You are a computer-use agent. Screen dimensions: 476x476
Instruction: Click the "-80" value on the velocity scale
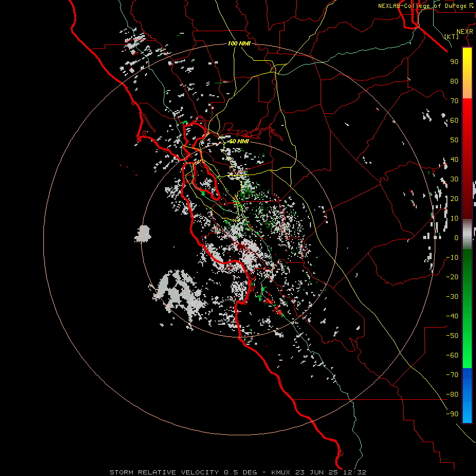[452, 395]
